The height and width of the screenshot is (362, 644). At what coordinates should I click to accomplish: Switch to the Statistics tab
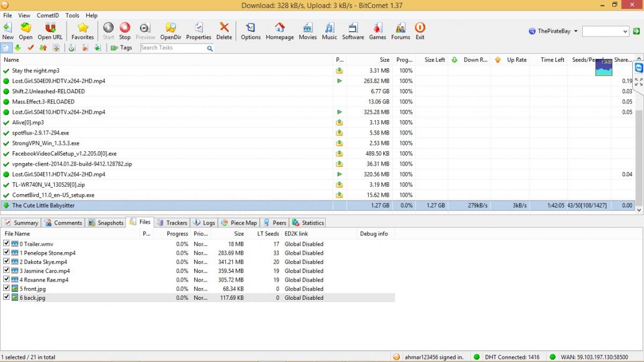[x=308, y=223]
